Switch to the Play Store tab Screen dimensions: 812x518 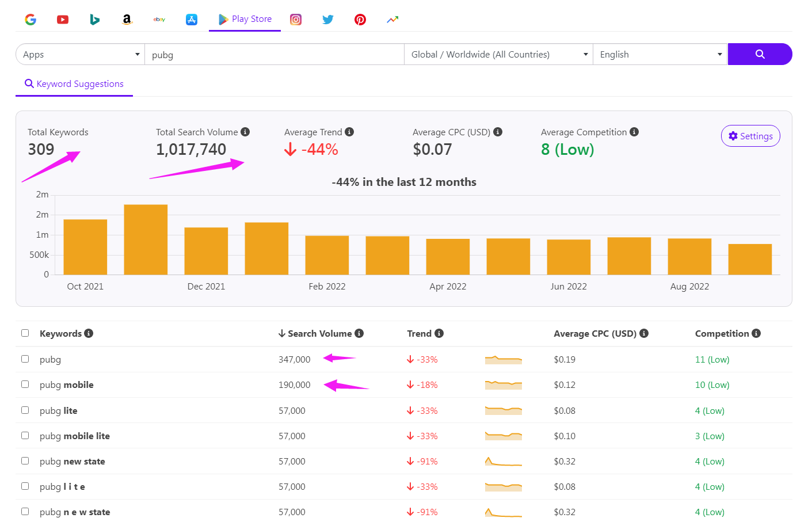245,19
